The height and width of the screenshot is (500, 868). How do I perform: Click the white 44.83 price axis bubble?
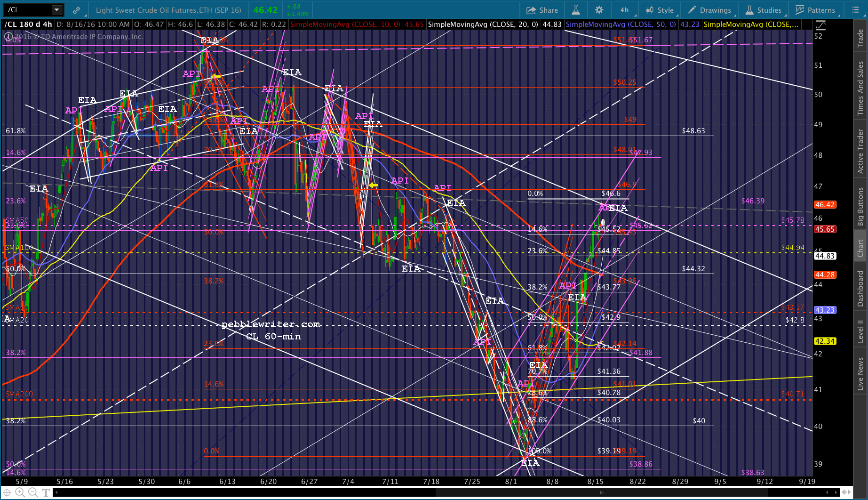pos(825,256)
